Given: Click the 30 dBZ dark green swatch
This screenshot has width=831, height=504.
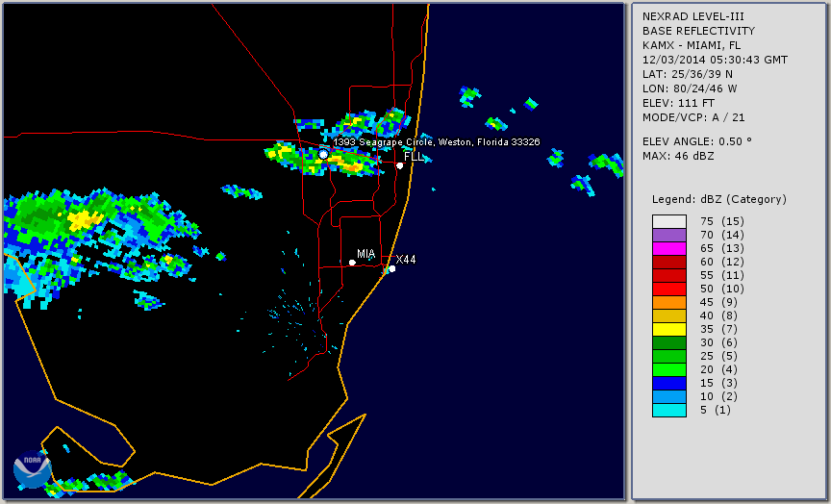Looking at the screenshot, I should coord(669,342).
